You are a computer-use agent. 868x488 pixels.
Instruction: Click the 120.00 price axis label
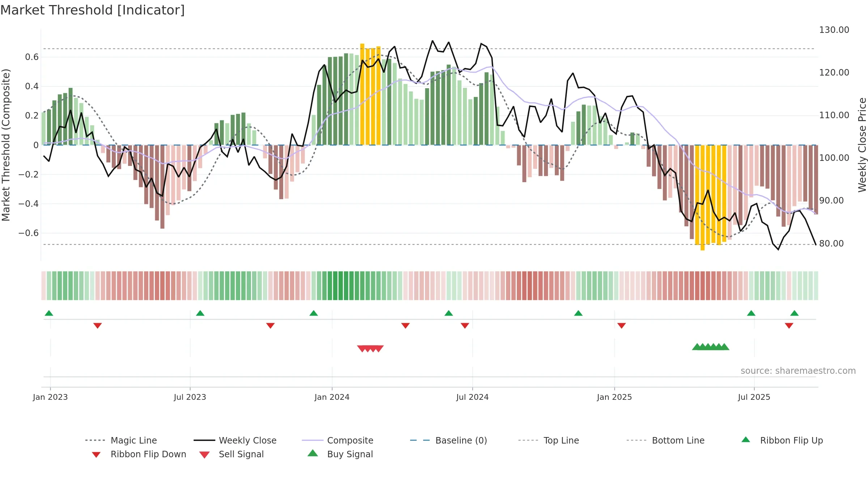(x=834, y=73)
